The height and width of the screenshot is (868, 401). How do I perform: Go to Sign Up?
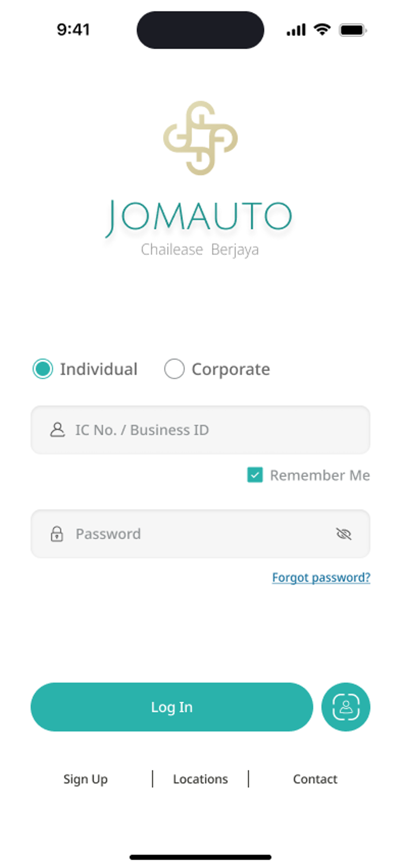coord(85,779)
